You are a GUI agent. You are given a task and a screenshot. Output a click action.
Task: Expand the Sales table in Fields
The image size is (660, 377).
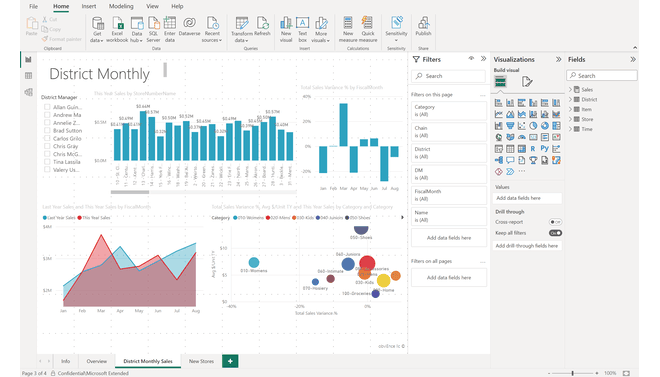571,89
